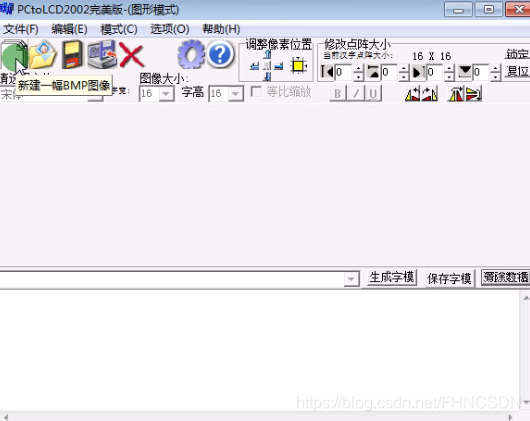Click the 锁定 button
530x421 pixels.
[517, 54]
